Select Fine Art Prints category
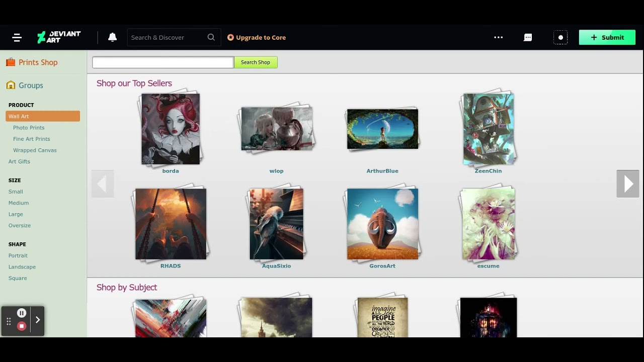The image size is (644, 362). (32, 139)
